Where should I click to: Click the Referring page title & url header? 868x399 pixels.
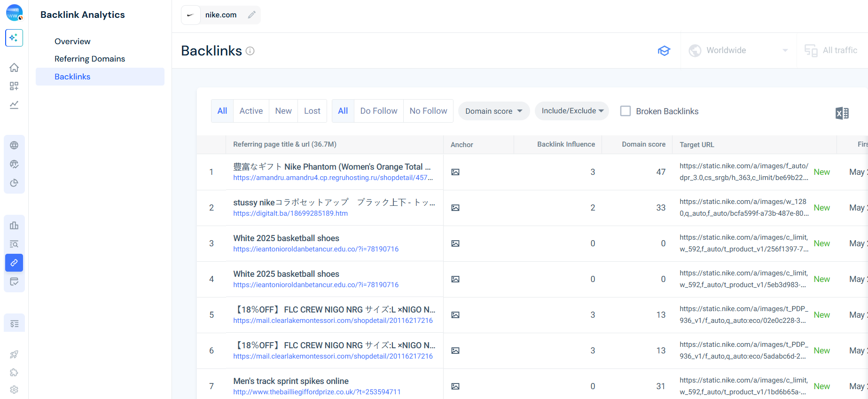(285, 144)
